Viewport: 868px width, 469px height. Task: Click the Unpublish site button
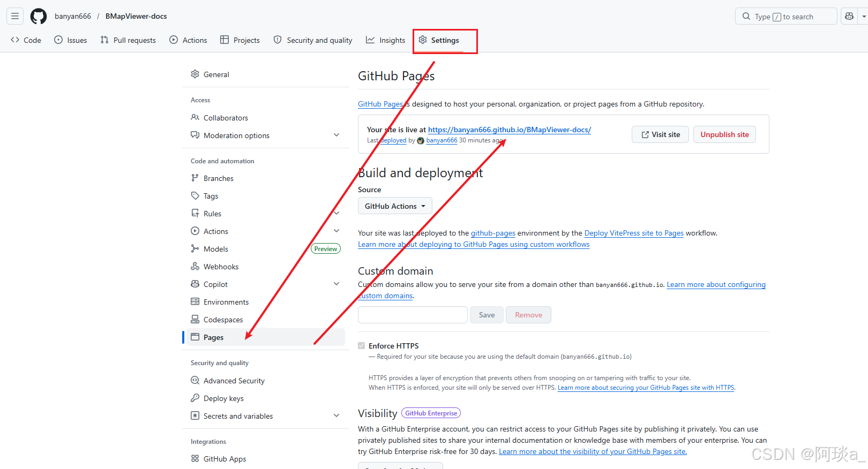724,134
